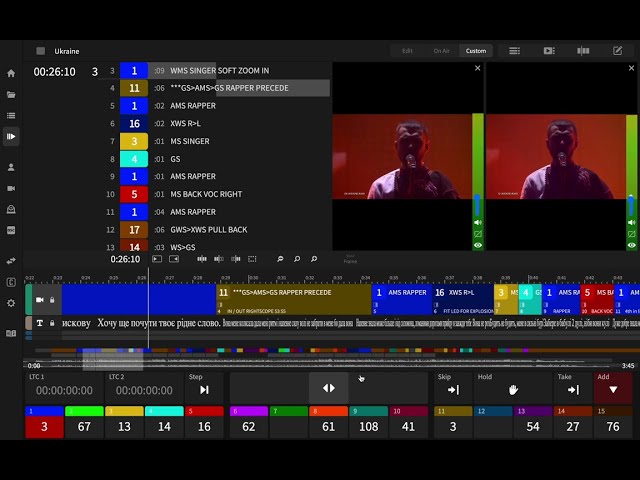
Task: Open the Add dropdown arrow button
Action: [x=613, y=388]
